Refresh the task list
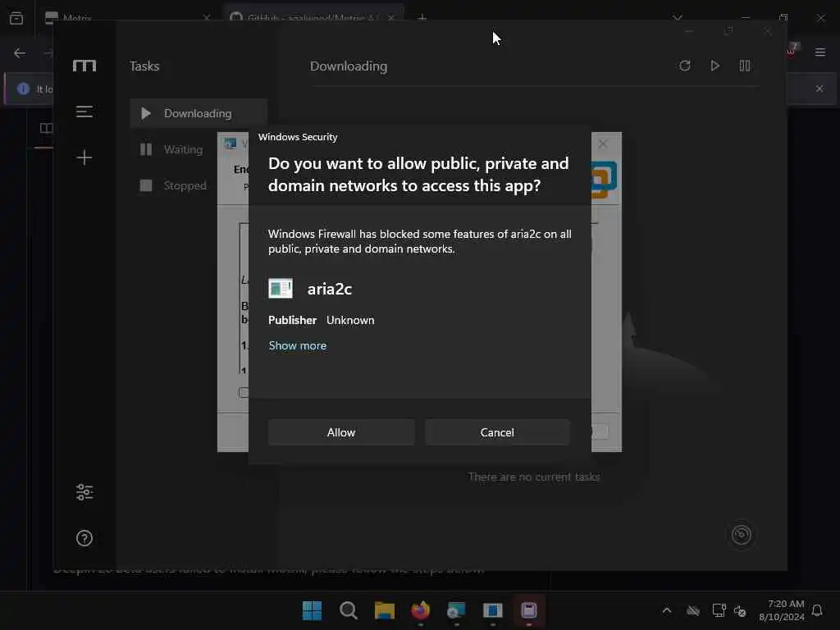 pyautogui.click(x=685, y=66)
